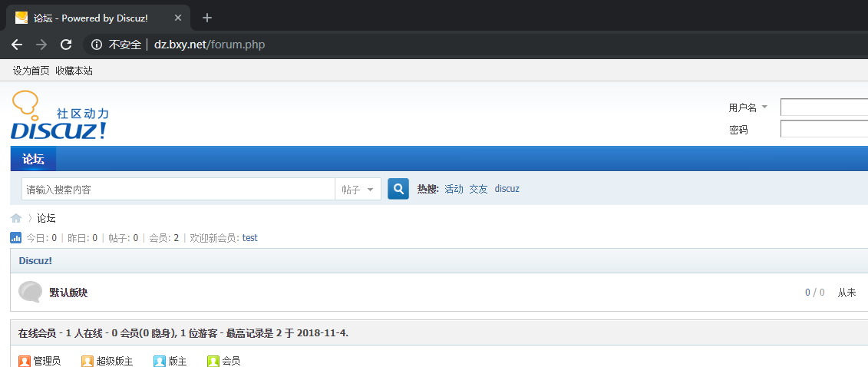Image resolution: width=868 pixels, height=367 pixels.
Task: Click the 请输入搜索内容 search box
Action: (178, 190)
